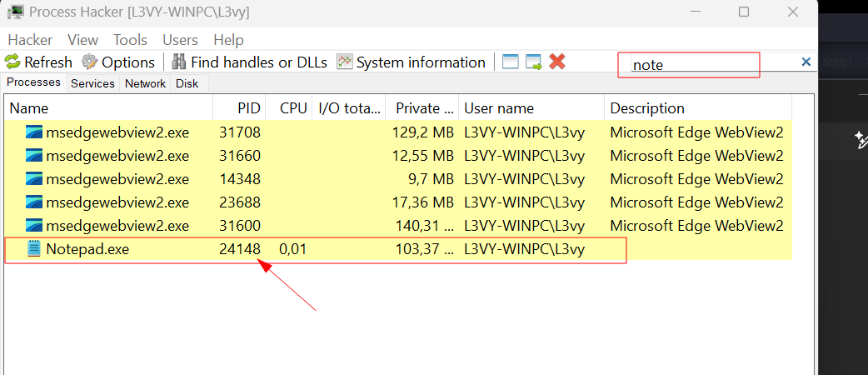The width and height of the screenshot is (868, 375).
Task: Sort by the Private bytes column header
Action: pyautogui.click(x=422, y=108)
